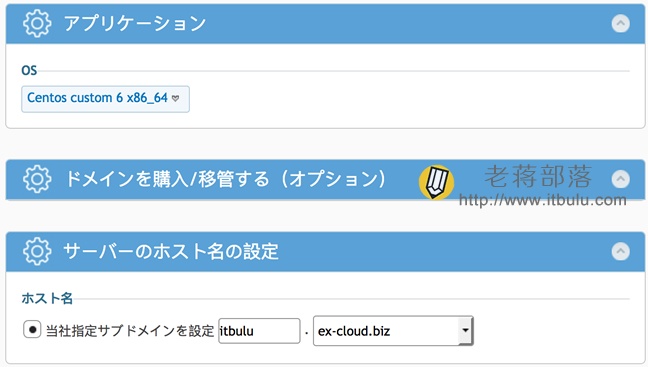
Task: Click the ホスト名 section label
Action: pyautogui.click(x=47, y=298)
